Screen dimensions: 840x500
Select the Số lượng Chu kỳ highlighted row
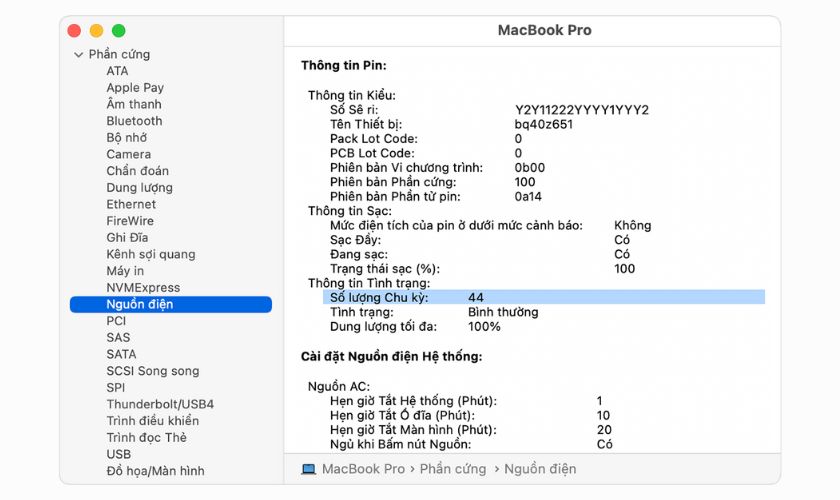pyautogui.click(x=544, y=297)
